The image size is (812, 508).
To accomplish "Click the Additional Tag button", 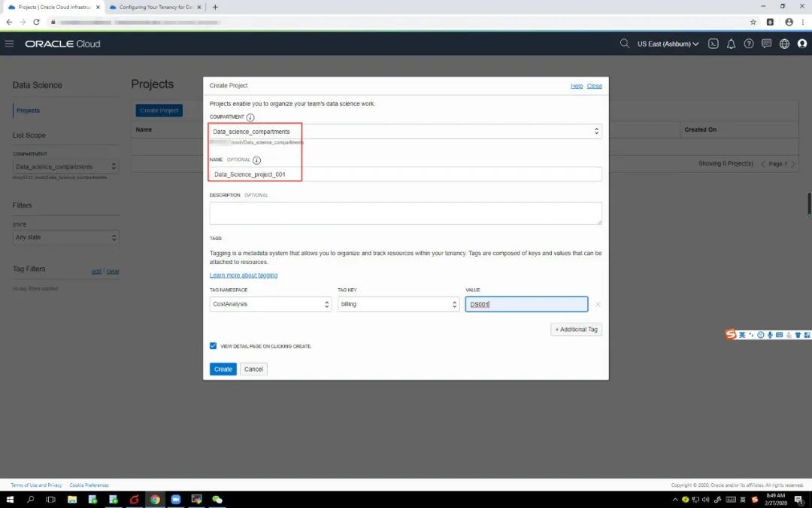I will [x=576, y=330].
